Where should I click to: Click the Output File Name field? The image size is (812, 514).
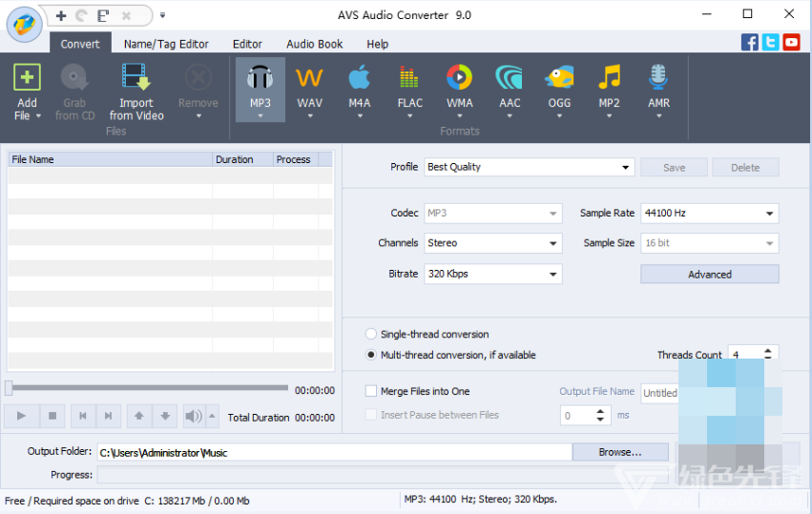point(659,393)
